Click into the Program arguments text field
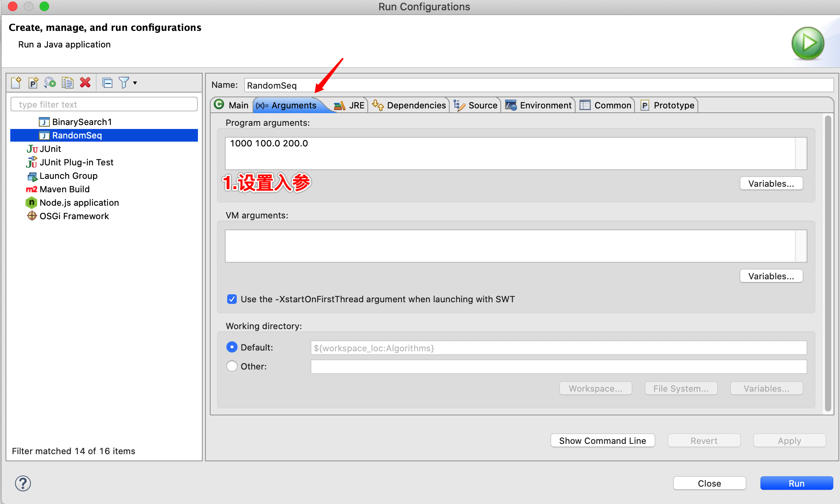This screenshot has width=840, height=504. (x=510, y=153)
